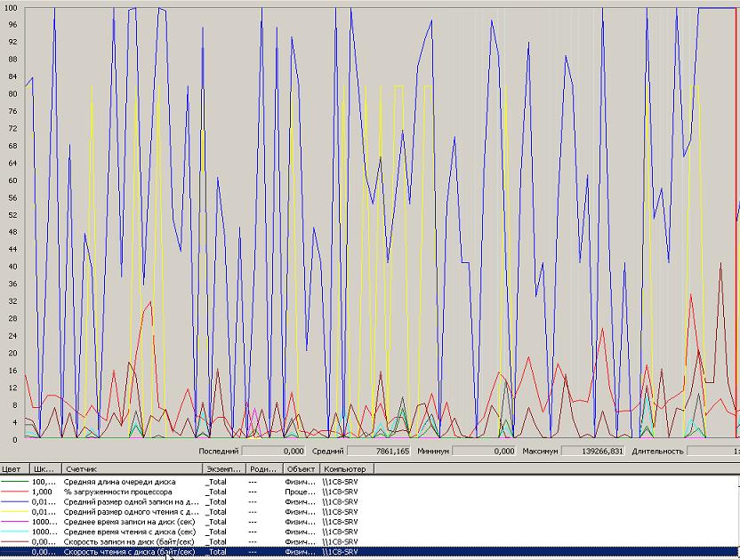Click the red color line of processor counter
This screenshot has width=740, height=560.
pyautogui.click(x=14, y=492)
